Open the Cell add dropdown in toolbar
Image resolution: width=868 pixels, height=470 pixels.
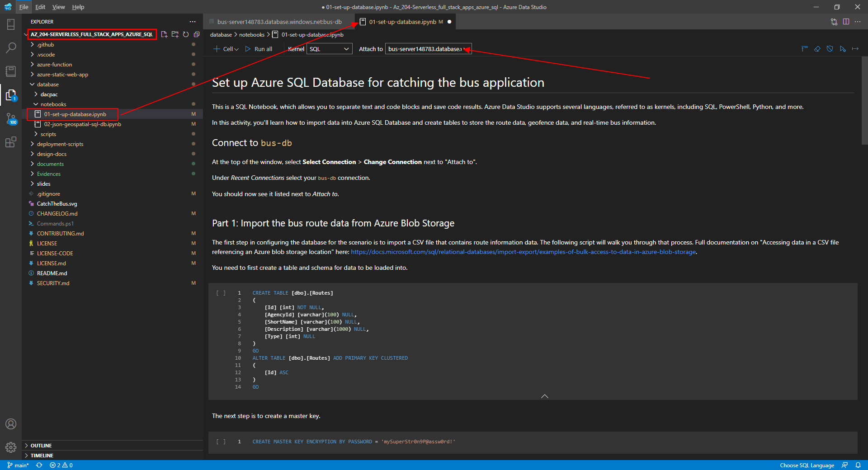click(x=226, y=49)
